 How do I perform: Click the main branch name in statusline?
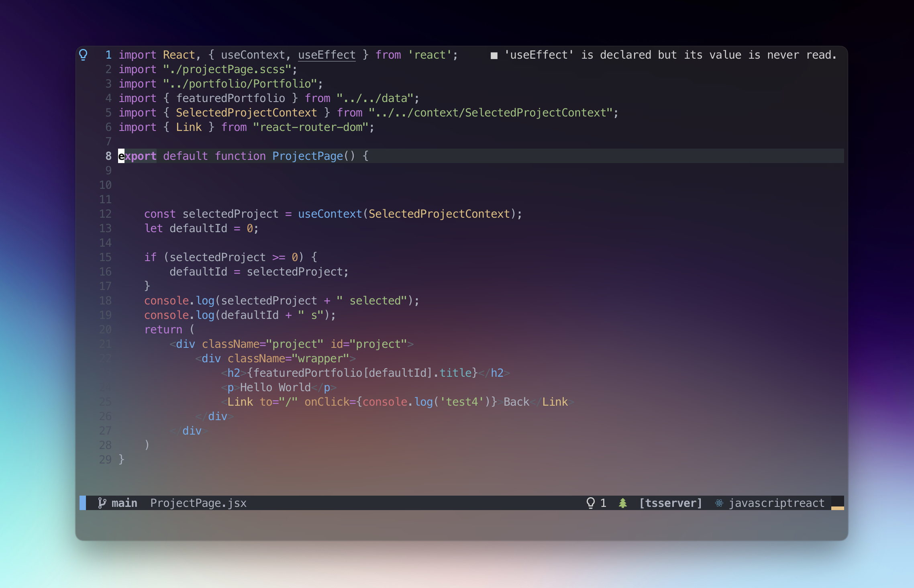pyautogui.click(x=124, y=503)
